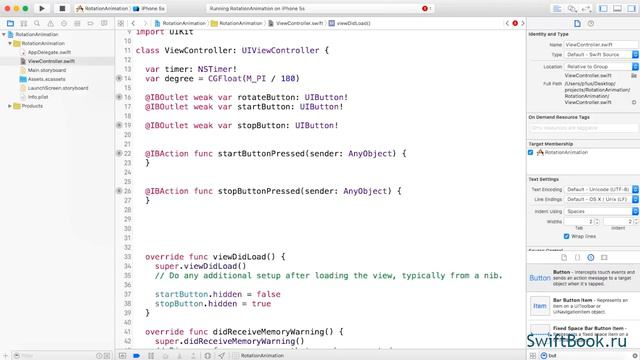Collapse the RotationAnimation project root
Screen dimensions: 640x360
click(4, 34)
